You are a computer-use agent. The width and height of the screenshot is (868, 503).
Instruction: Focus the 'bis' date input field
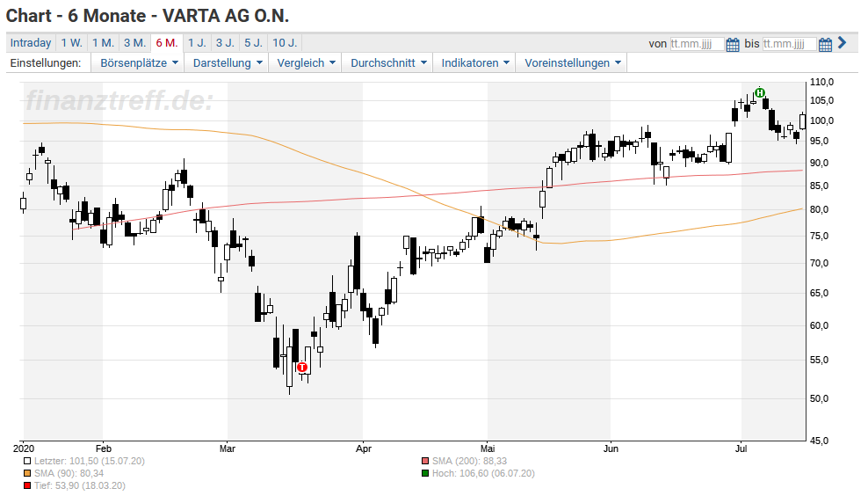[789, 44]
